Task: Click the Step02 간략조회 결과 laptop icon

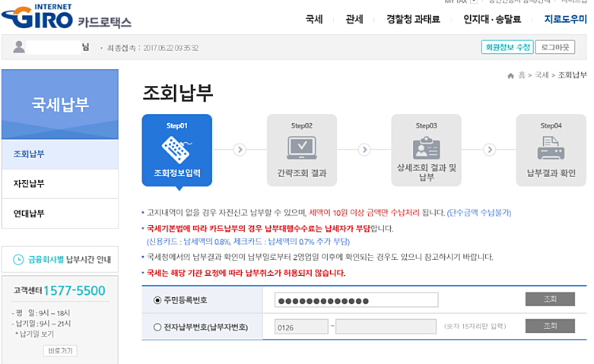Action: (x=302, y=148)
